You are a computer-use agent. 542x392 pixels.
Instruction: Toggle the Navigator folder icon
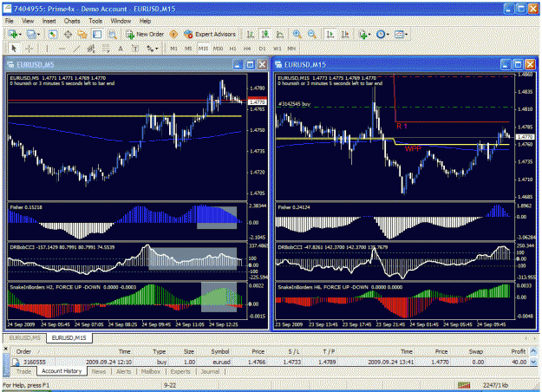[x=82, y=34]
